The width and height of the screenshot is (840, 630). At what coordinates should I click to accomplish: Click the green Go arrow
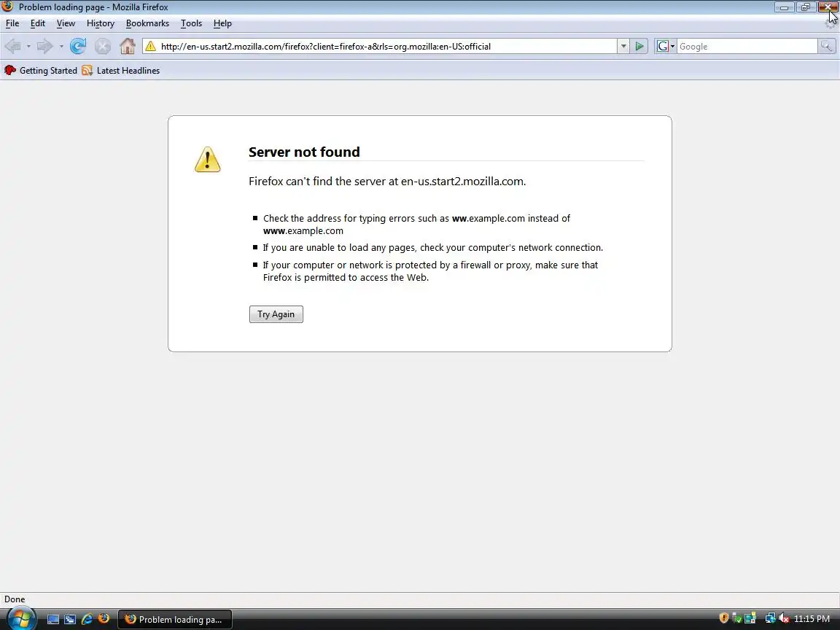coord(639,47)
